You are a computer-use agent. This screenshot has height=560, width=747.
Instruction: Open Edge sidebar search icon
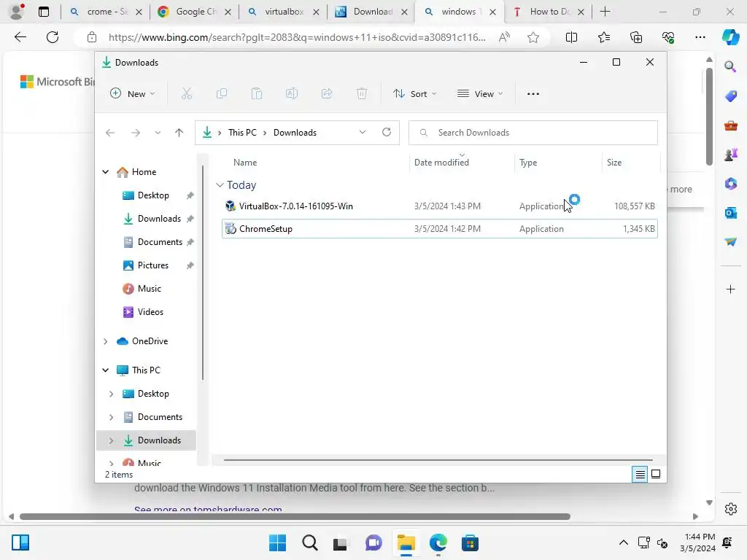tap(730, 67)
